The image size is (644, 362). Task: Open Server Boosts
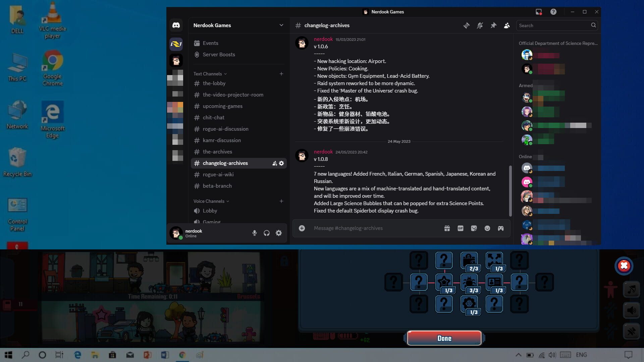[x=218, y=54]
